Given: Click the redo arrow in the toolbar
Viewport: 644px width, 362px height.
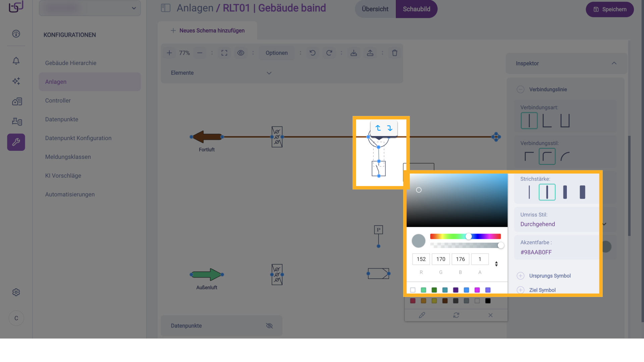Looking at the screenshot, I should click(x=329, y=53).
